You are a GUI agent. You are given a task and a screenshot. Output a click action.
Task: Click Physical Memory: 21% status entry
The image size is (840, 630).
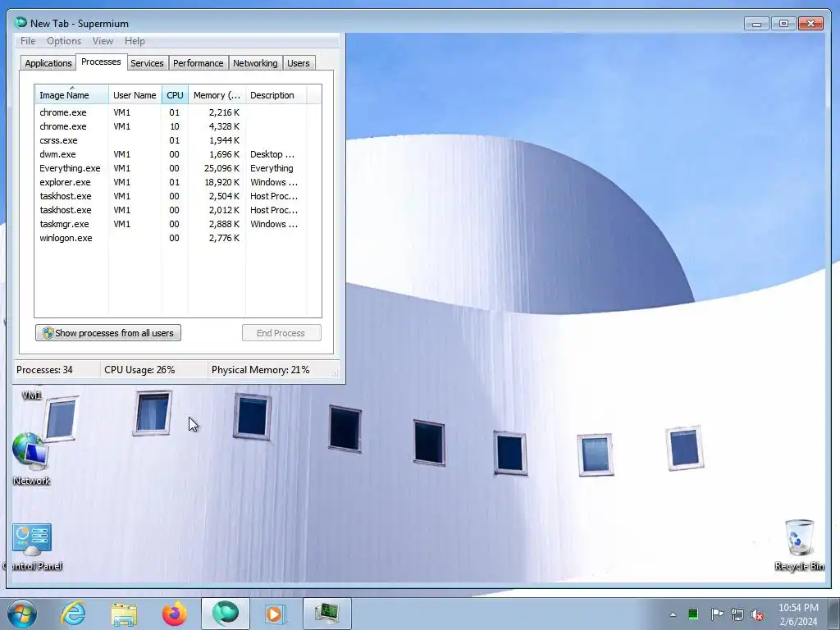(x=260, y=370)
